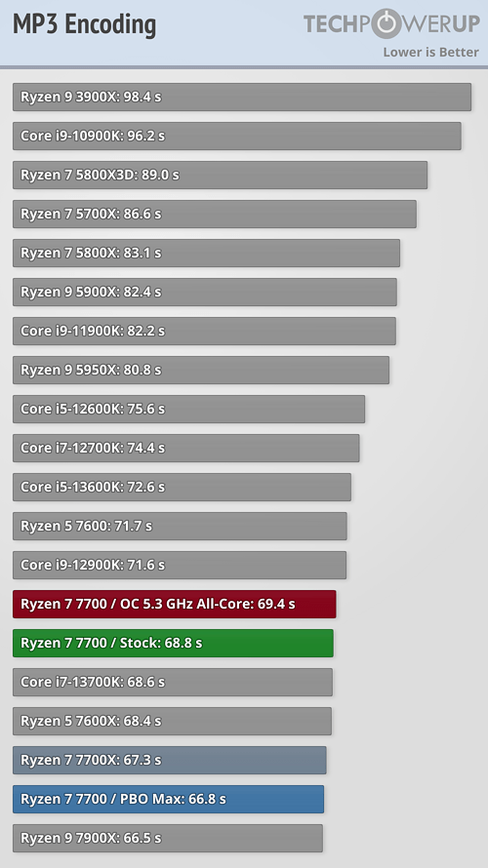
Task: Select the Ryzen 9 5950X: 80.8 s bar
Action: [201, 370]
